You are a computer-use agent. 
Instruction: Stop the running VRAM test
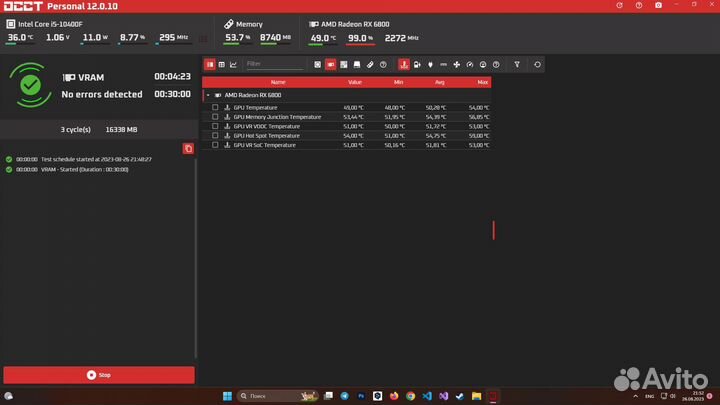(x=99, y=375)
